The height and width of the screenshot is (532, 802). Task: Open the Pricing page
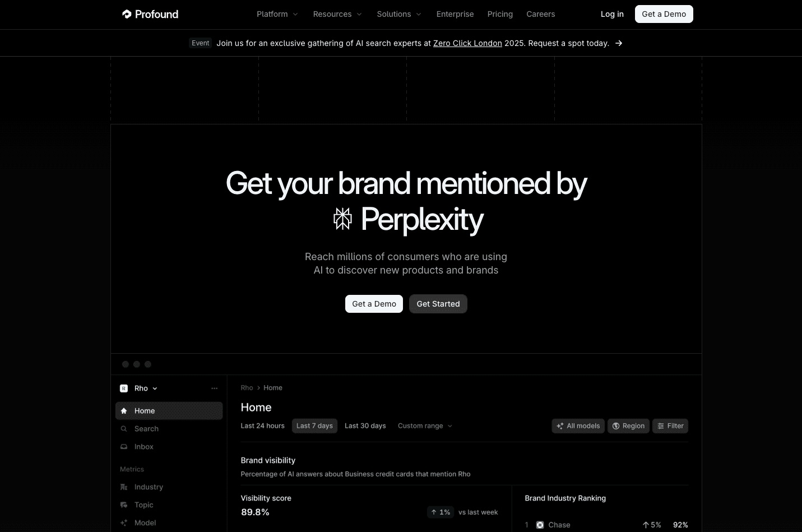pyautogui.click(x=500, y=14)
